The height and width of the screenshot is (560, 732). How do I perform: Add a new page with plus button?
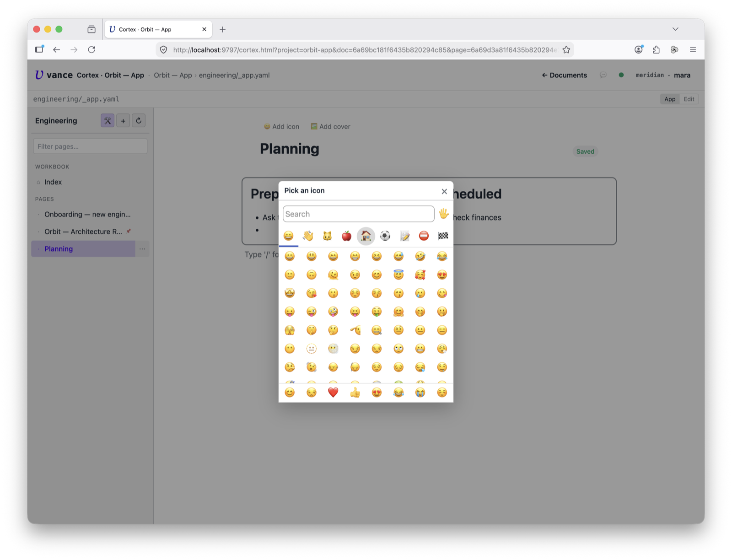point(123,121)
